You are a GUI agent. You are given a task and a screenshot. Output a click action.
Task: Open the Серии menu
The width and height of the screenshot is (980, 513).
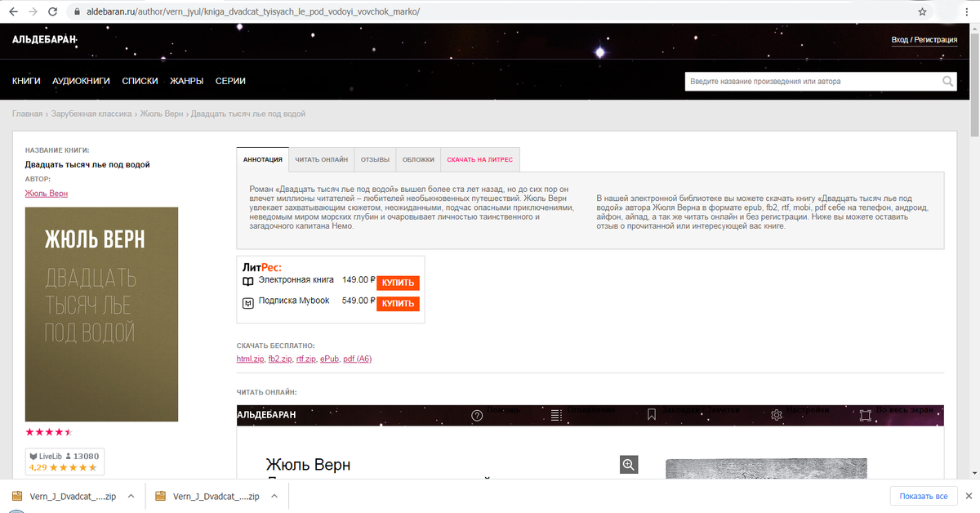(x=230, y=81)
